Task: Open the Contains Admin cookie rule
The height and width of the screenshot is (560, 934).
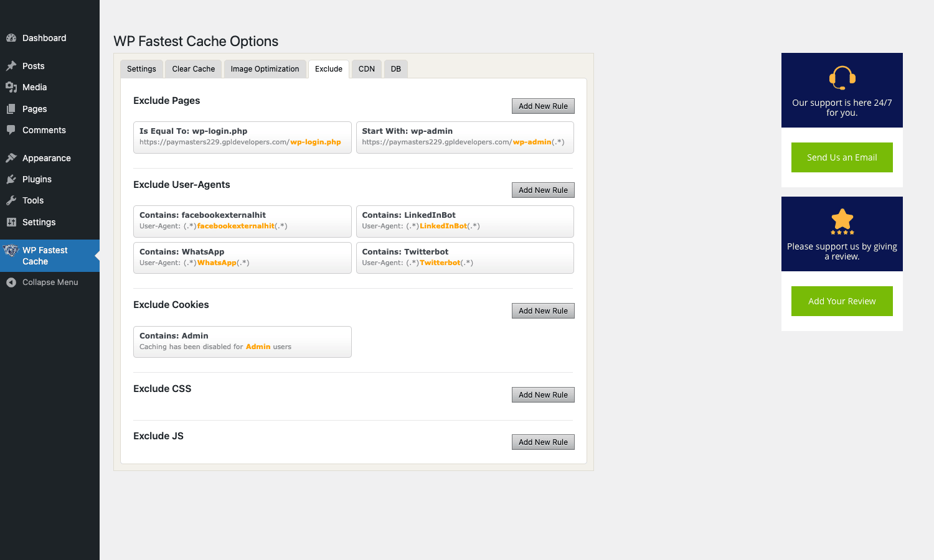Action: [x=242, y=342]
